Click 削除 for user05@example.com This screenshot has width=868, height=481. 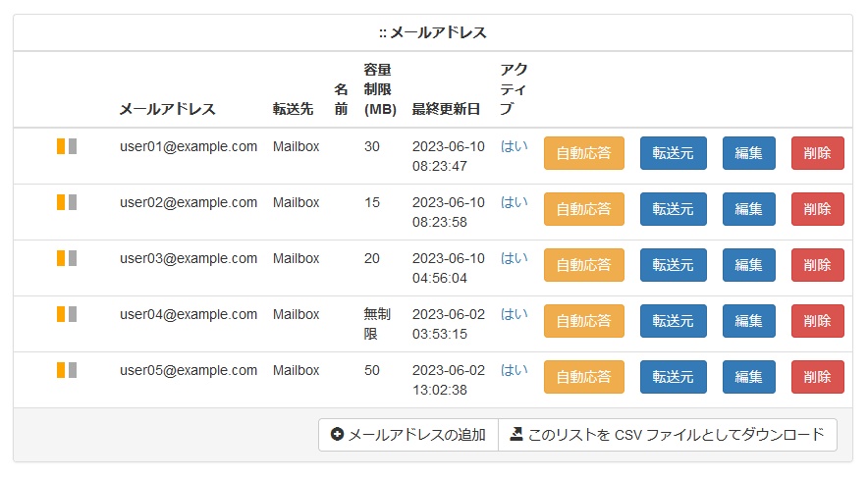818,376
